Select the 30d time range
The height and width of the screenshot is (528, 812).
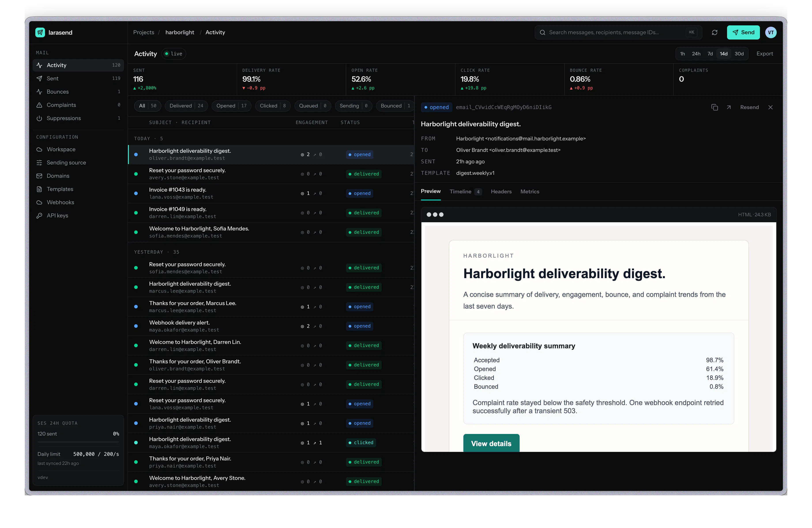(x=739, y=54)
